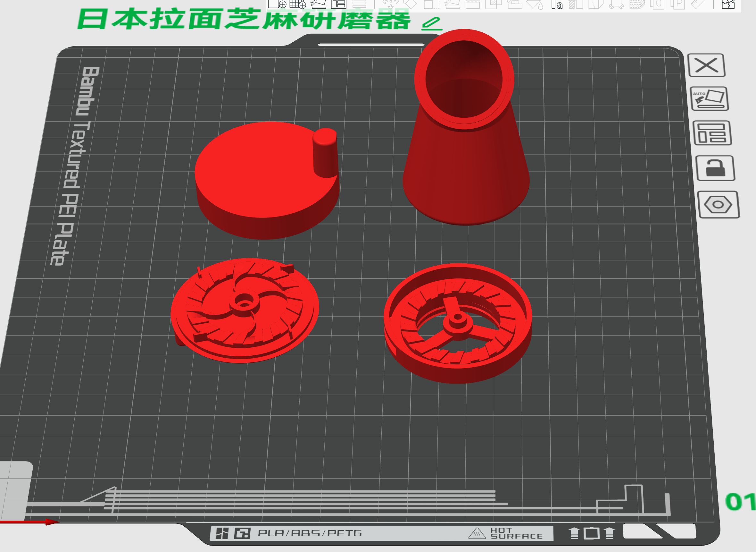Viewport: 756px width, 552px height.
Task: Click the pencil icon to rename plate
Action: [432, 23]
